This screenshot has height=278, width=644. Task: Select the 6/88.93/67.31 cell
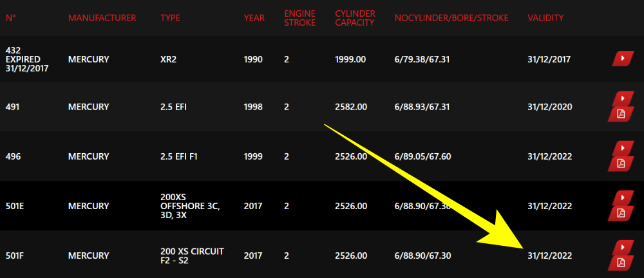coord(422,107)
